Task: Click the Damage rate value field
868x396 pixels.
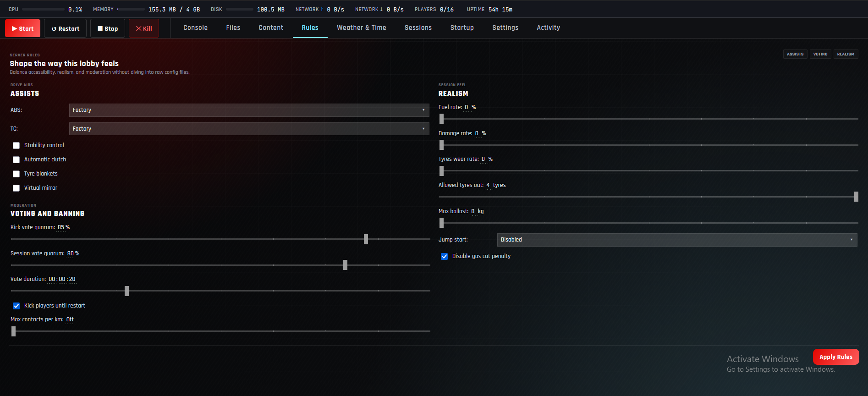Action: 477,134
